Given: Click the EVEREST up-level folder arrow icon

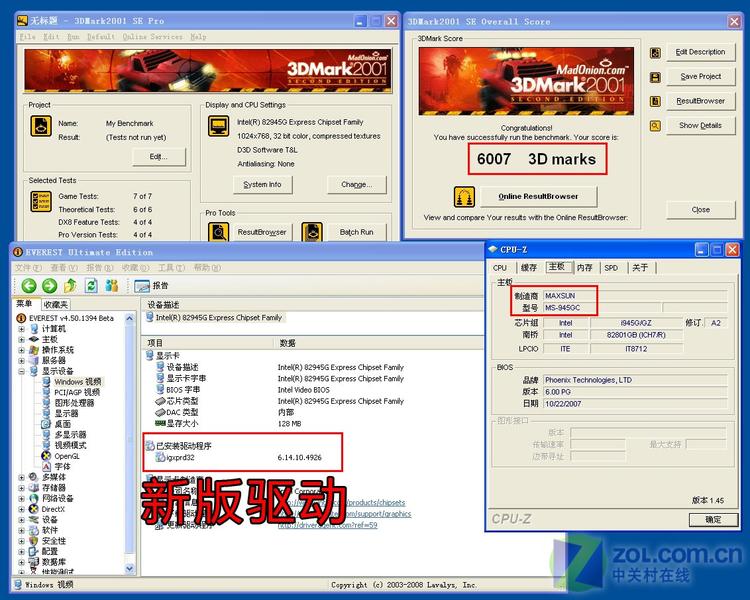Looking at the screenshot, I should tap(70, 286).
